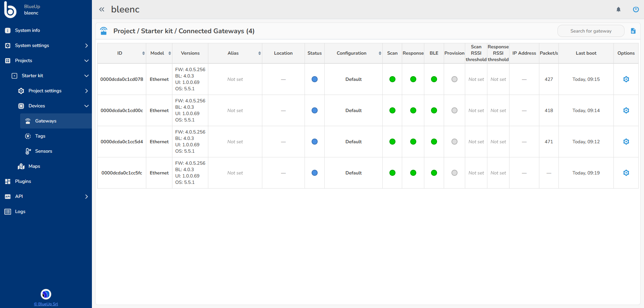Screen dimensions: 644x308
Task: Click the power logout icon
Action: (x=636, y=9)
